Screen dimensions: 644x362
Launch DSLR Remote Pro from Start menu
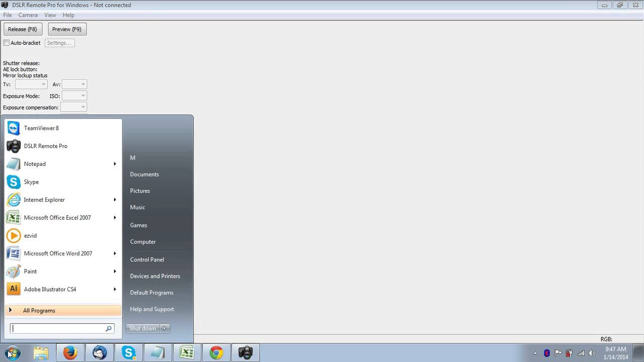(x=63, y=146)
